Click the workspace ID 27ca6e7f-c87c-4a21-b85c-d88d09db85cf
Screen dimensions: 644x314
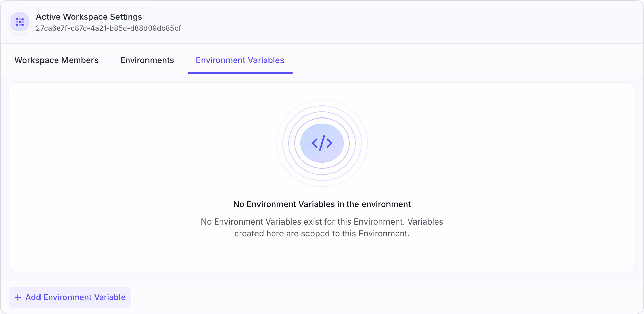(x=108, y=28)
